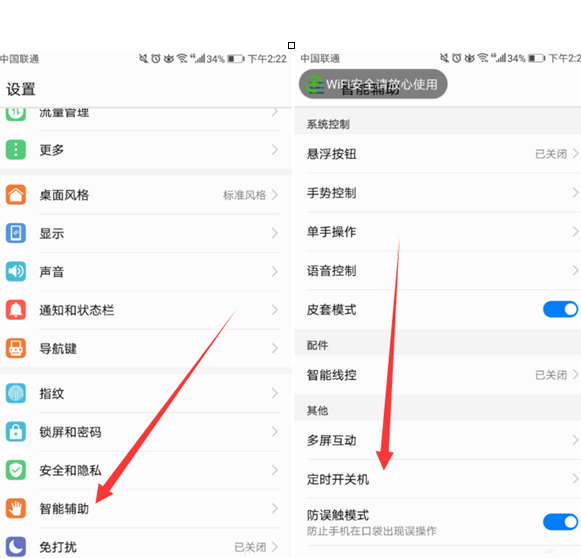Tap the battery icon in left status bar
The width and height of the screenshot is (581, 558).
click(236, 59)
